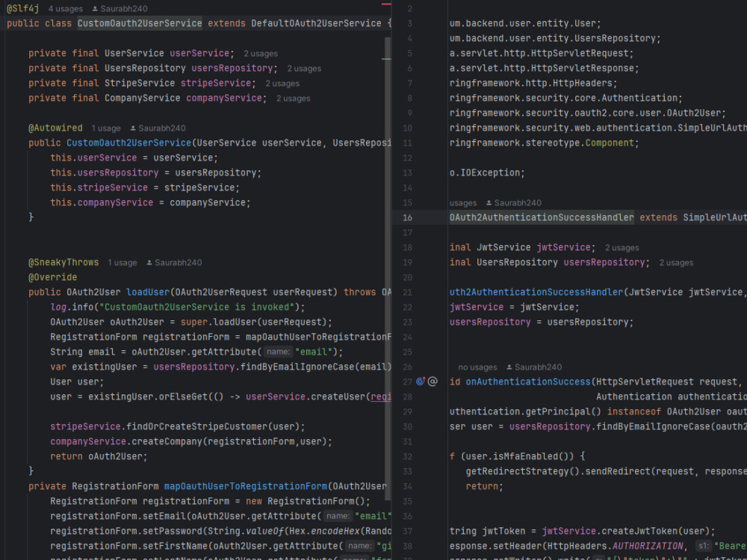This screenshot has width=747, height=560.
Task: Click the override gutter icon on line 27
Action: pyautogui.click(x=421, y=382)
